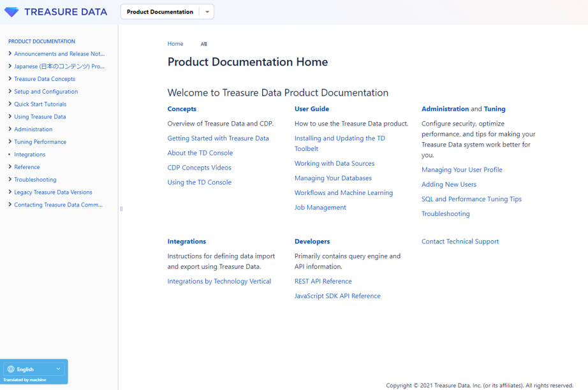Open Reference in the sidebar
Image resolution: width=588 pixels, height=390 pixels.
point(27,167)
